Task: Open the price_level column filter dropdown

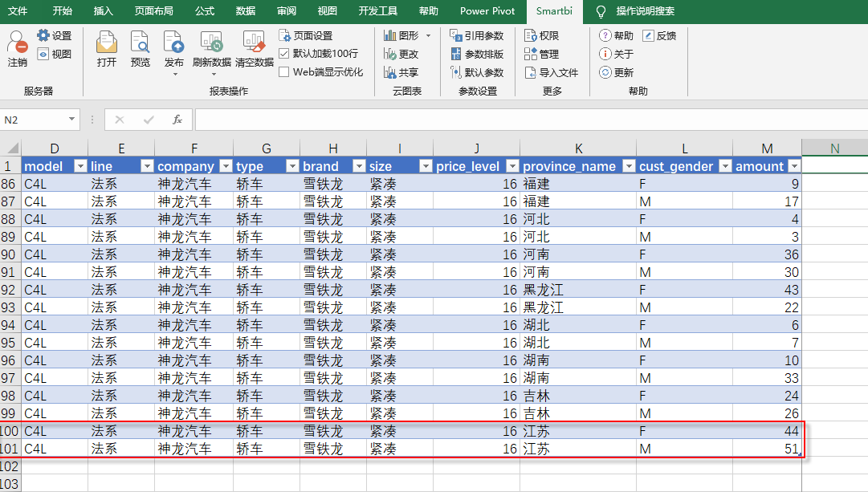Action: click(x=512, y=166)
